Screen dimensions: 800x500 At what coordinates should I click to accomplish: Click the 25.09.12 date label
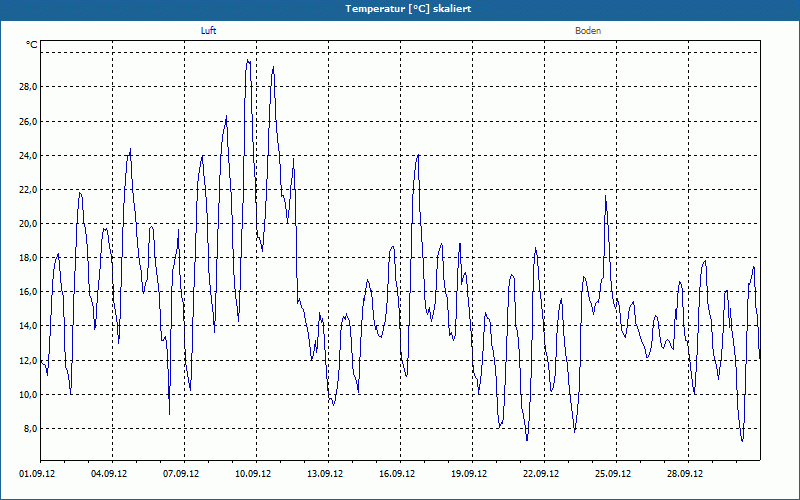point(612,474)
